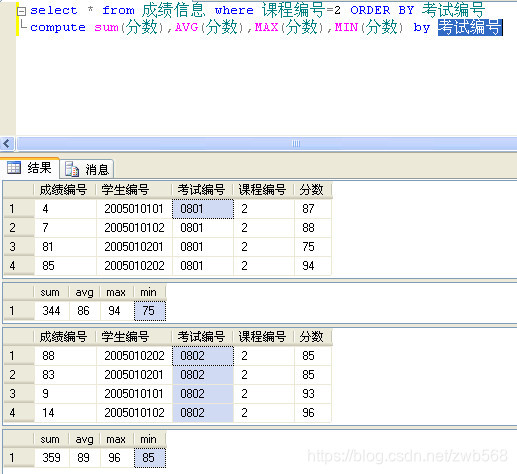Image resolution: width=517 pixels, height=474 pixels.
Task: Click 课程编号 column header in first grid
Action: coord(263,190)
